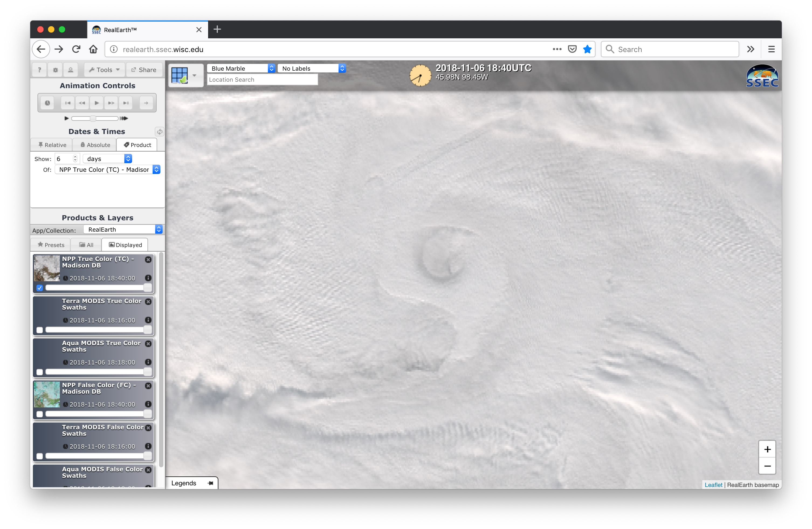Click the animation clock icon button

(47, 103)
